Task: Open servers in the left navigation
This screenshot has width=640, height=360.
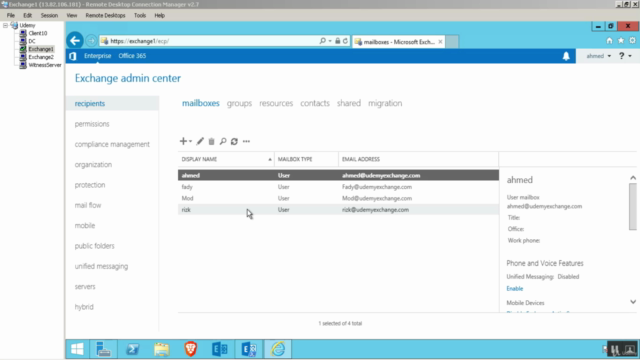Action: pos(85,287)
